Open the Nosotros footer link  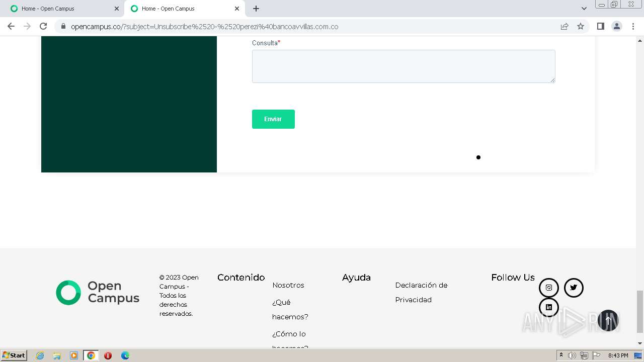288,285
